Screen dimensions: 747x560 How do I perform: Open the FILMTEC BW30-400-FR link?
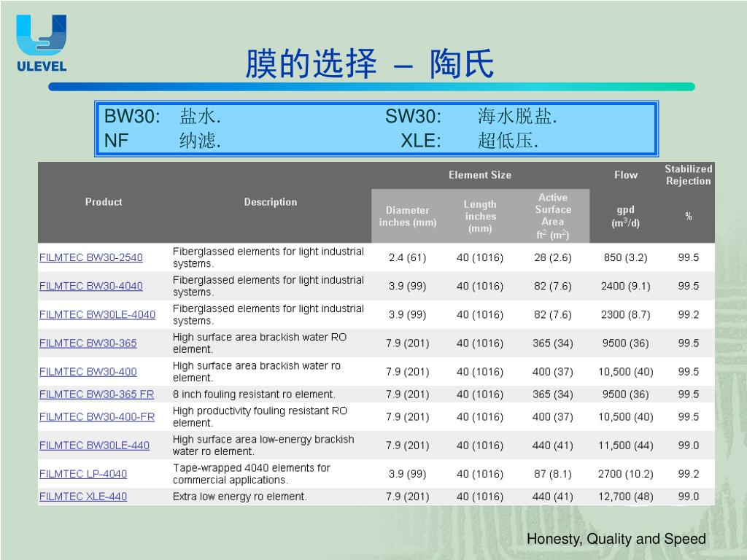(x=97, y=417)
